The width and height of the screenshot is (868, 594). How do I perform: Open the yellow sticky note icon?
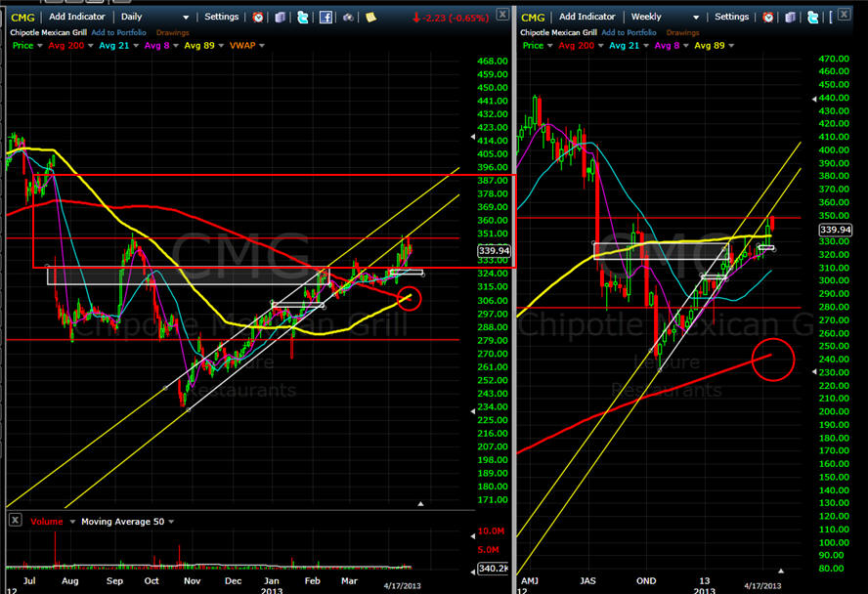370,18
